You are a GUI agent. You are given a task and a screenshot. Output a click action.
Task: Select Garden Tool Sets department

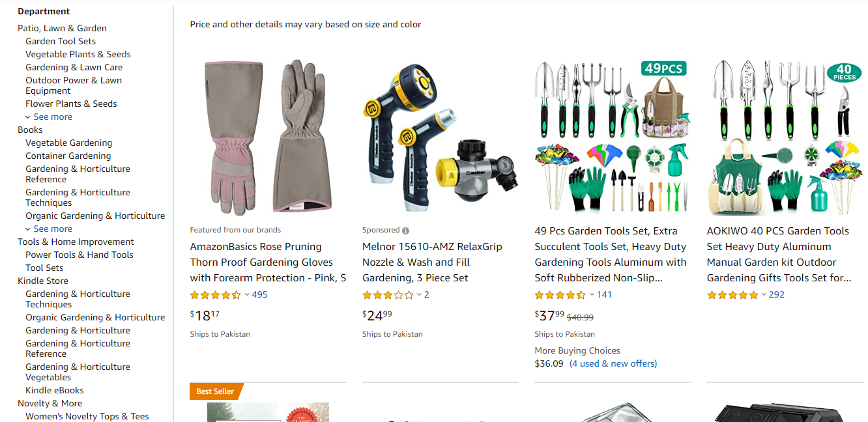[61, 41]
